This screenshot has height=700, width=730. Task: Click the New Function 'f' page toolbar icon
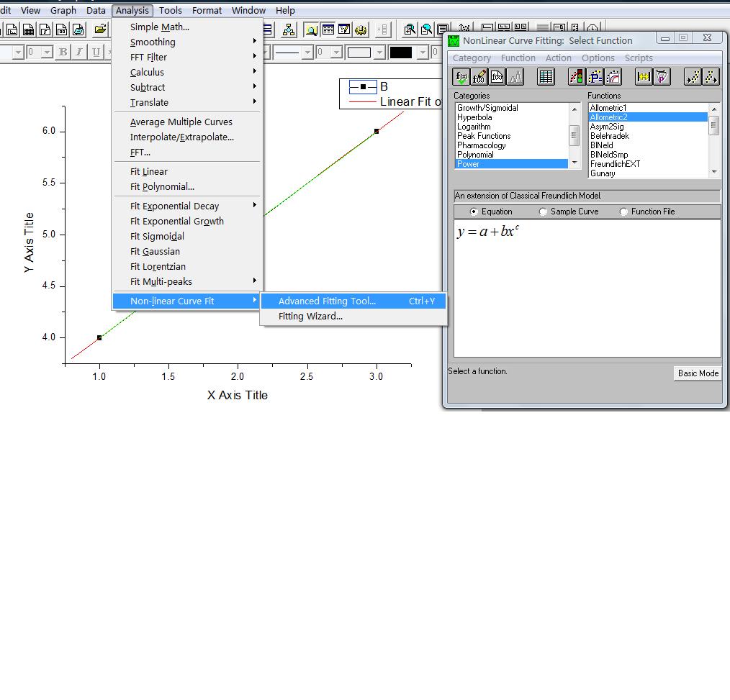(45, 30)
